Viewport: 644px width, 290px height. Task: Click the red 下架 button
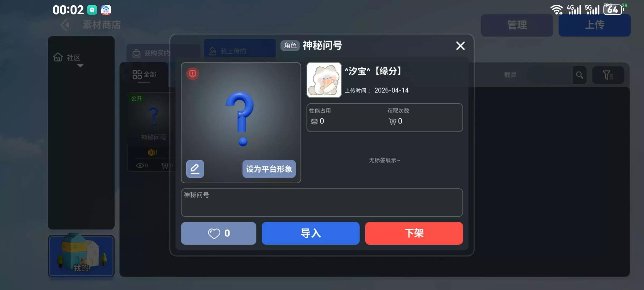click(414, 233)
